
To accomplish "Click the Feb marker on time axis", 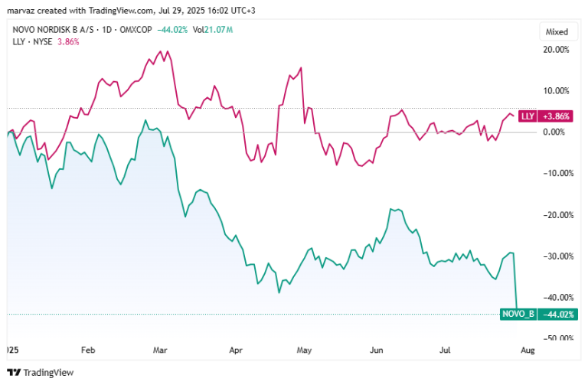I will pyautogui.click(x=88, y=350).
